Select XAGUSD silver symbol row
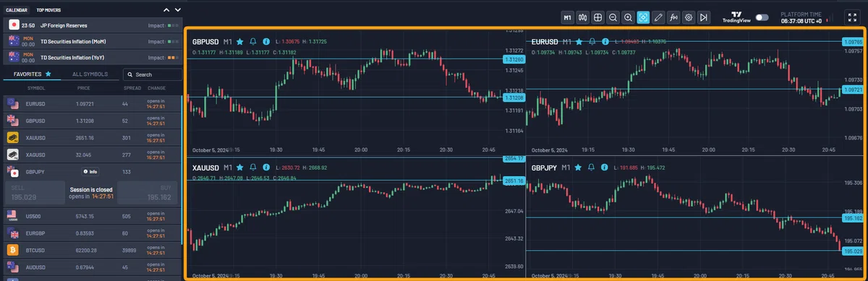 91,154
